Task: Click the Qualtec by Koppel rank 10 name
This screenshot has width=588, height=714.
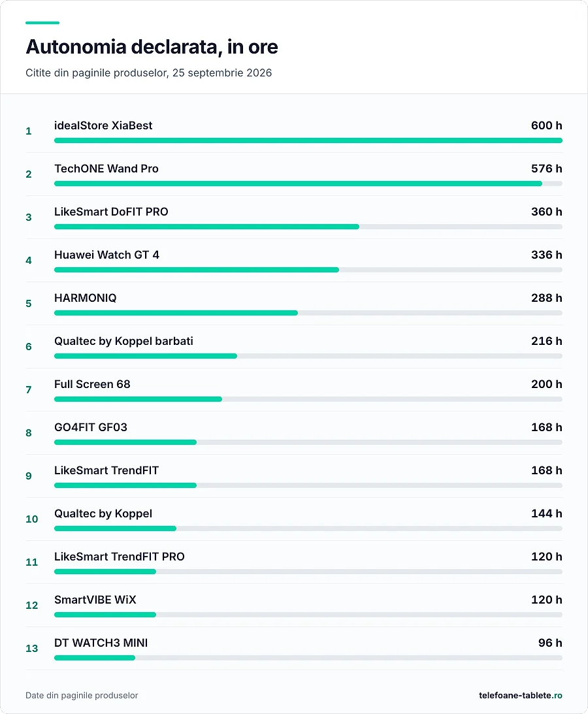Action: (103, 513)
